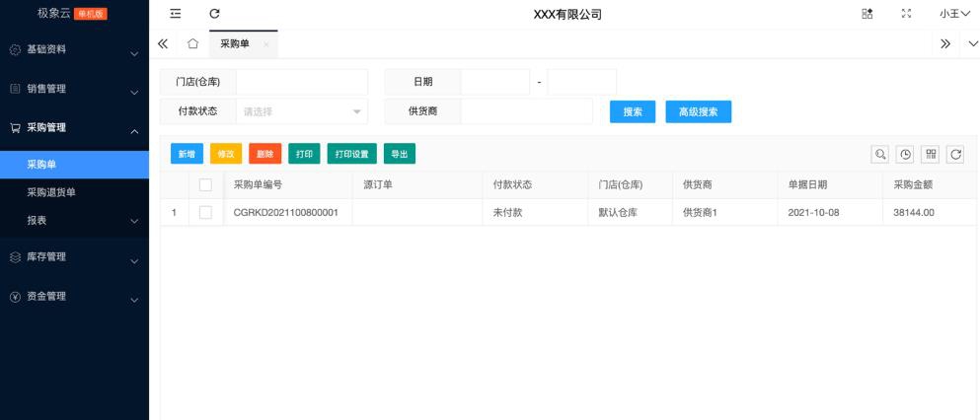Expand the 库存管理 menu

pyautogui.click(x=74, y=257)
